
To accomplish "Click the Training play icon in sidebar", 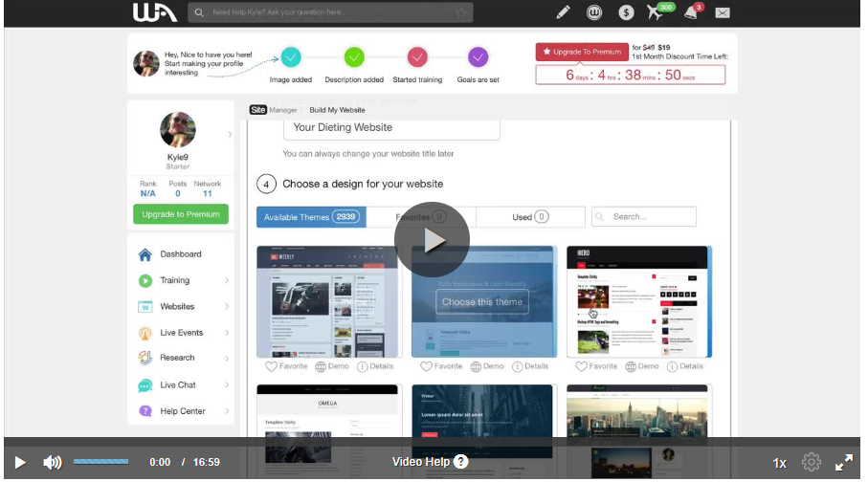I will point(145,280).
